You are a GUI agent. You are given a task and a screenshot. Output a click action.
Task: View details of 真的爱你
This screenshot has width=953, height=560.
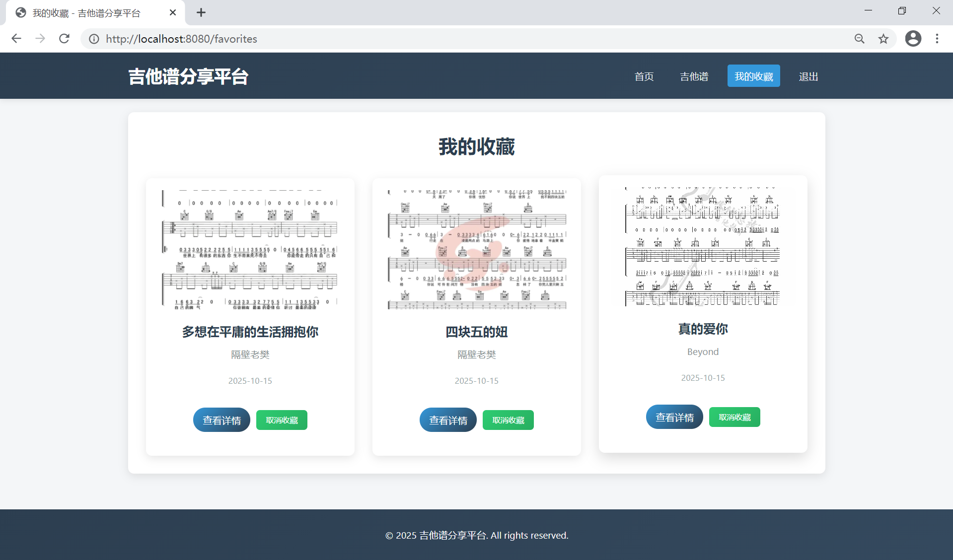tap(674, 417)
